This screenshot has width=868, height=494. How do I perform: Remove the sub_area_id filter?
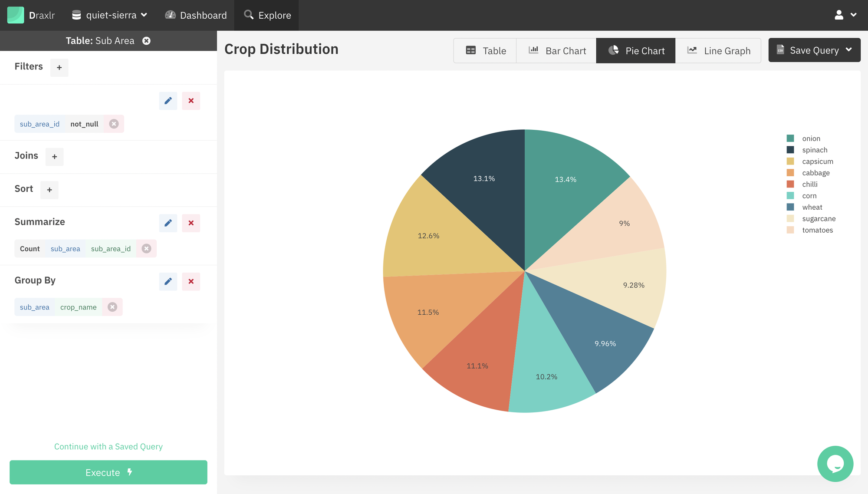[x=114, y=124]
